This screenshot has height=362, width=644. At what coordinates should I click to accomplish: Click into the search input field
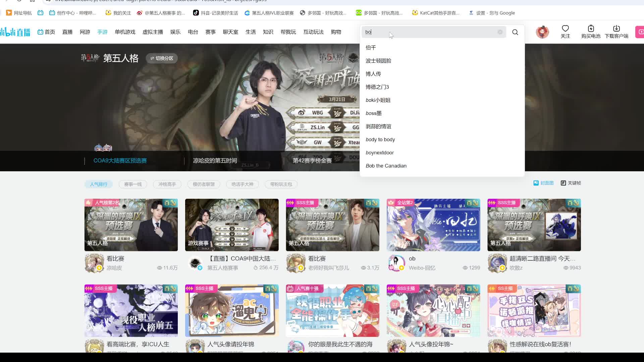pos(433,32)
